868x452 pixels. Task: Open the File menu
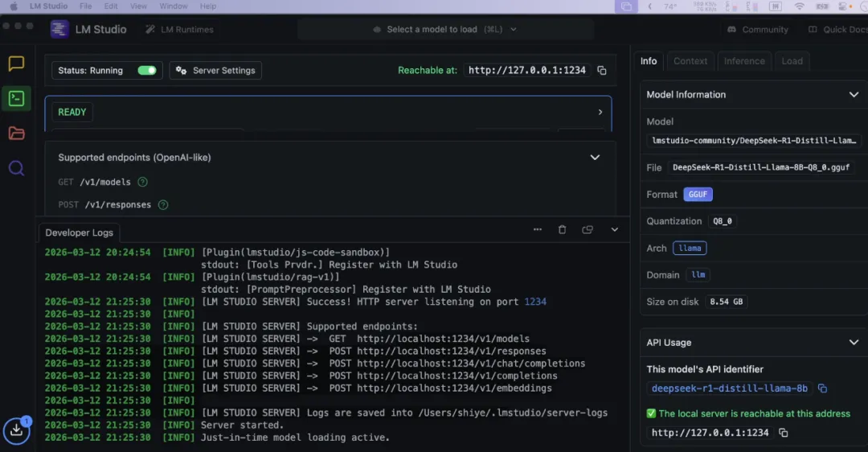[x=86, y=6]
